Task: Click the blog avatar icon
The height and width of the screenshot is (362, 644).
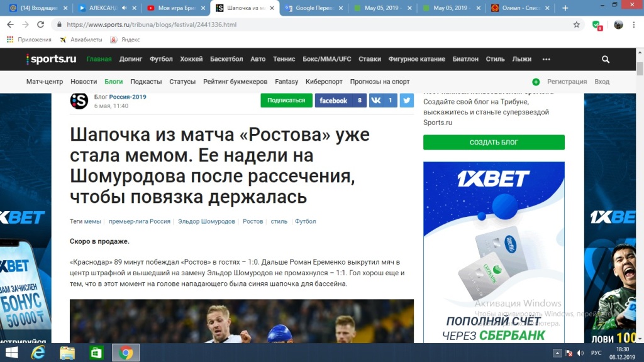Action: coord(79,101)
